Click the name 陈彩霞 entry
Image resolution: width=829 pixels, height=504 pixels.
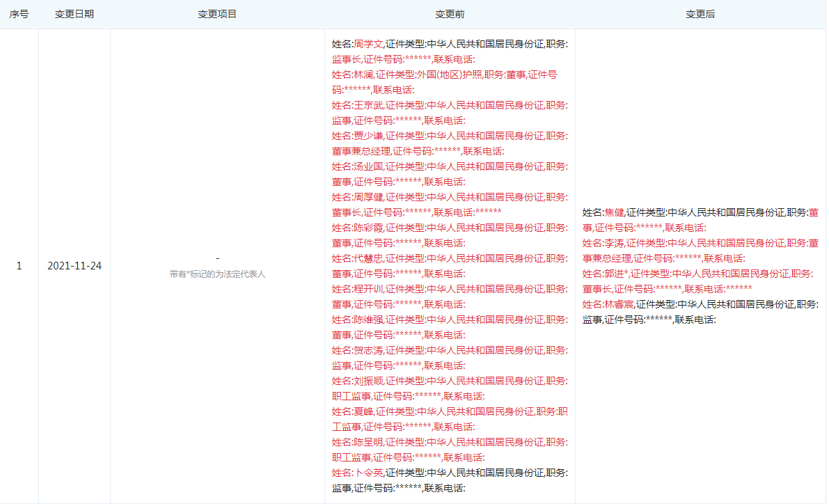tap(368, 228)
